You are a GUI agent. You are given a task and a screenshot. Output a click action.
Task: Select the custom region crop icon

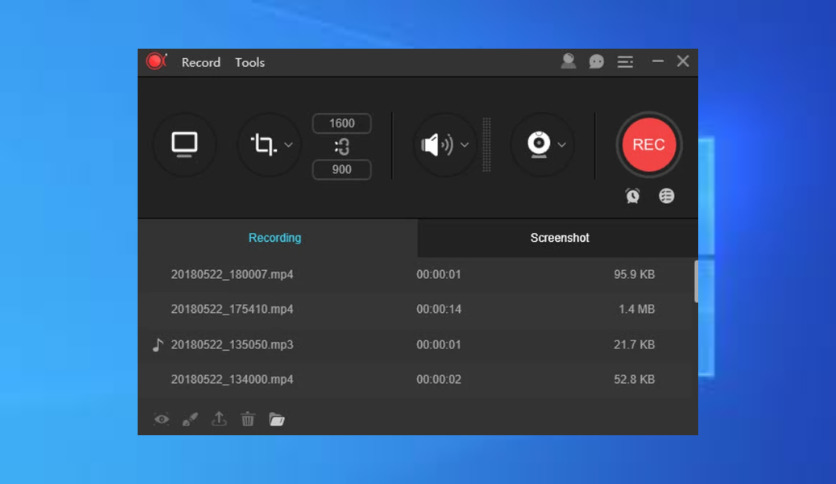[x=263, y=144]
